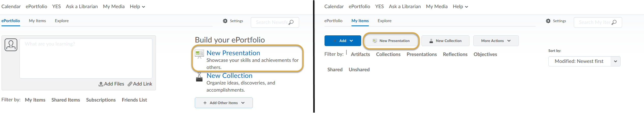
Task: Click the New Presentation easel icon
Action: [x=199, y=54]
